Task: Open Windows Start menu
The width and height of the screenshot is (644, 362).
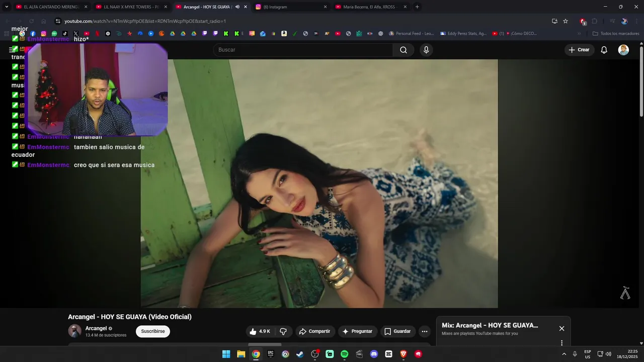Action: [226, 354]
